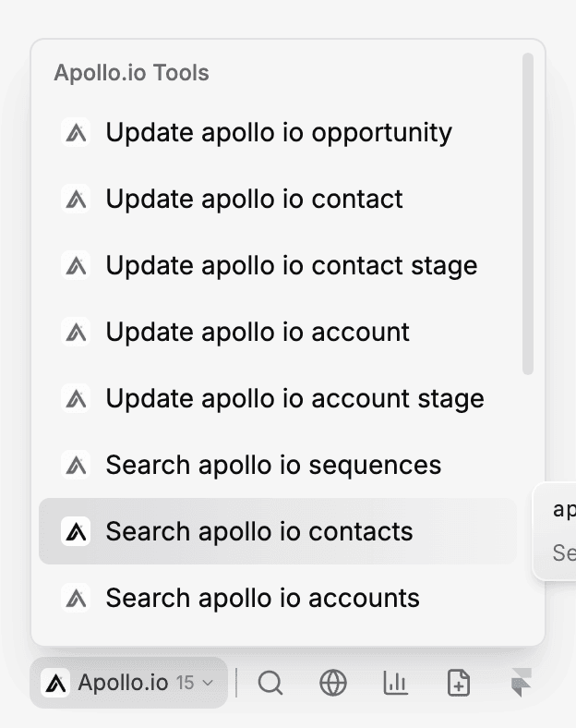The image size is (576, 728).
Task: Click the search magnifier icon in toolbar
Action: tap(270, 683)
